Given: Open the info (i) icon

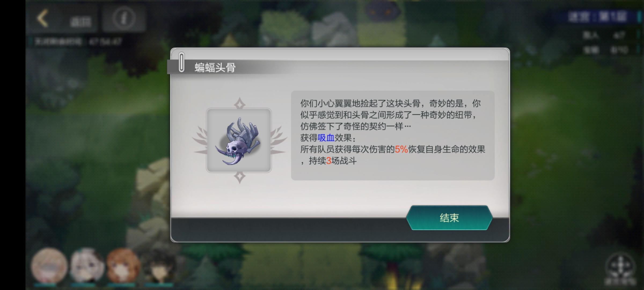Looking at the screenshot, I should click(123, 18).
